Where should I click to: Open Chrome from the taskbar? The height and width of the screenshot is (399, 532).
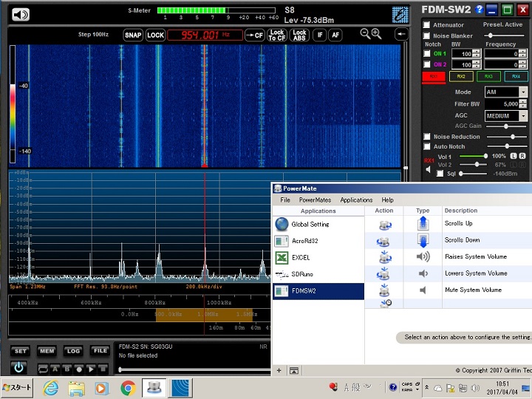(x=128, y=388)
